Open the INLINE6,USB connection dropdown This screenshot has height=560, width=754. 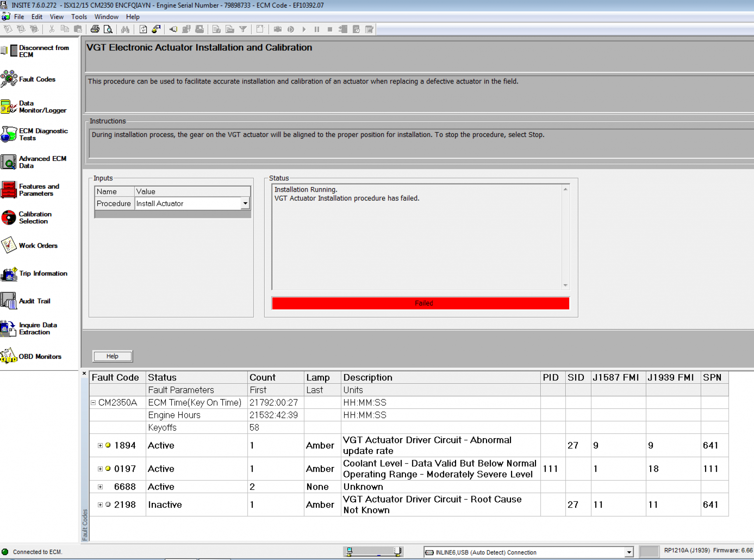click(629, 552)
